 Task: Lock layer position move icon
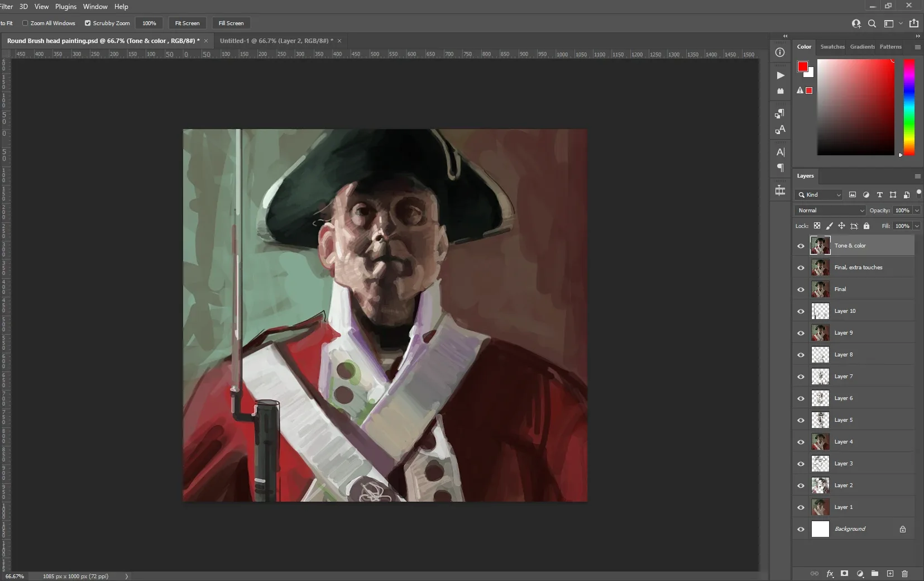click(841, 226)
